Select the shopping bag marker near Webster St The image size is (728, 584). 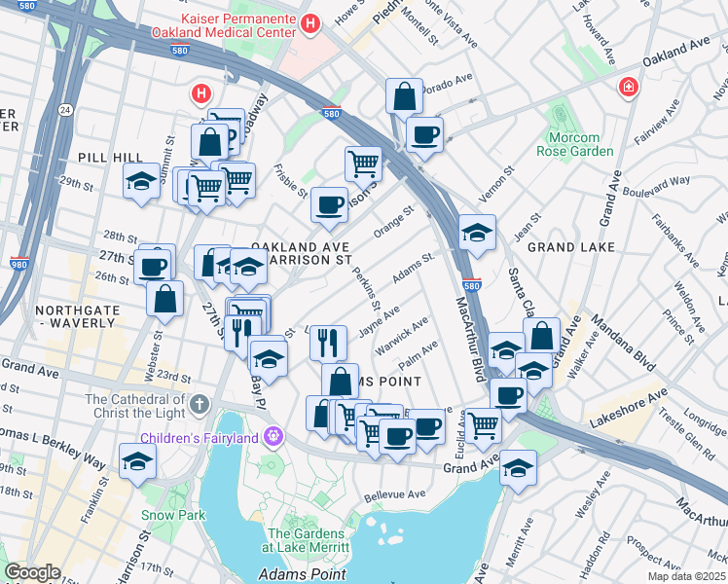coord(164,301)
